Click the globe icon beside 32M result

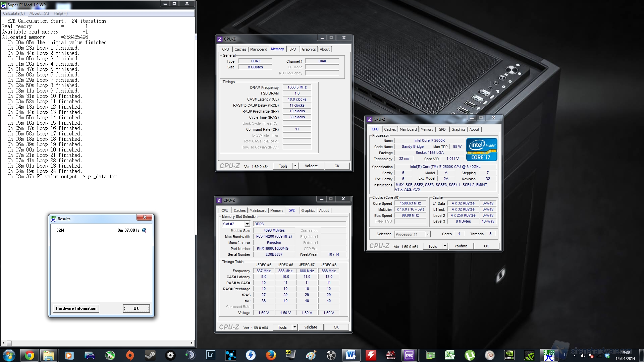point(144,230)
